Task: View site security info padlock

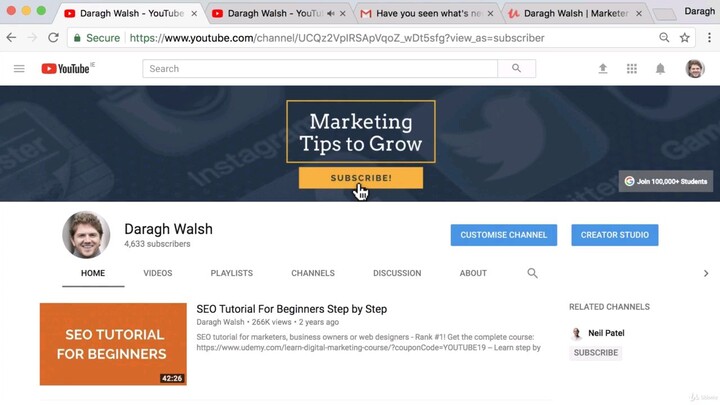Action: coord(77,38)
